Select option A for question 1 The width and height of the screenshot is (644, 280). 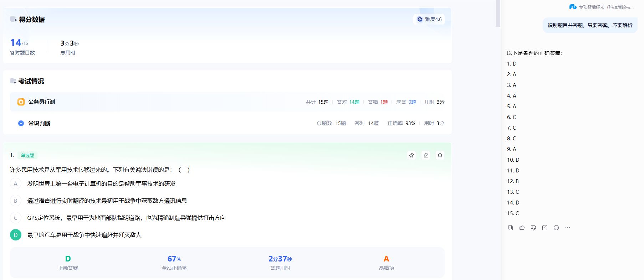[x=15, y=184]
